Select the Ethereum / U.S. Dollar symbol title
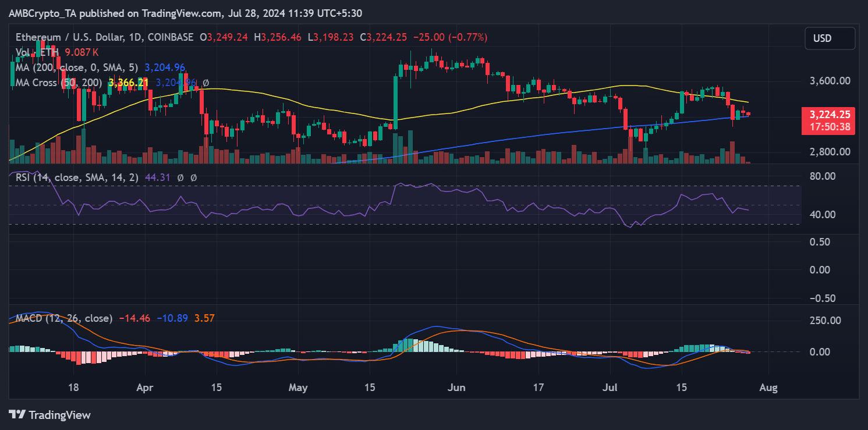 click(105, 37)
